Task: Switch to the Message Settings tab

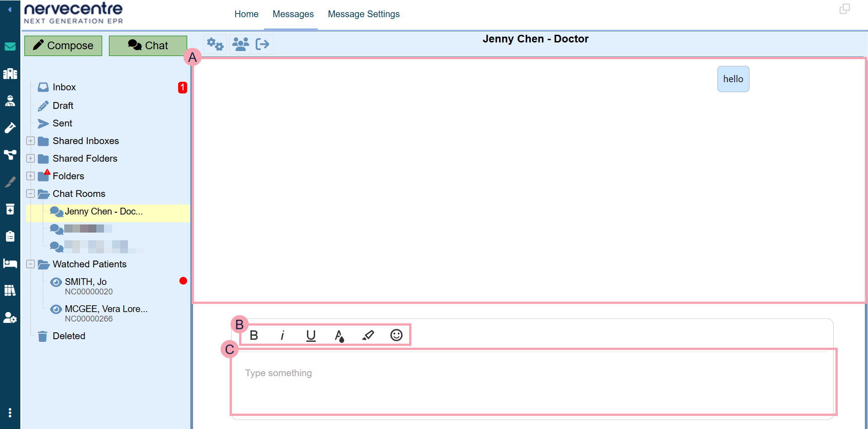Action: click(x=363, y=14)
